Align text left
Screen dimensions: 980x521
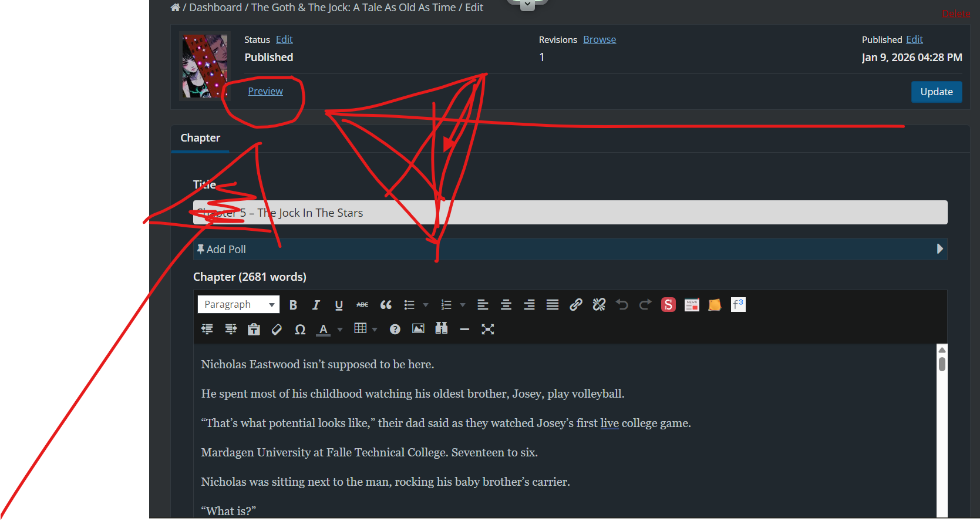click(483, 305)
